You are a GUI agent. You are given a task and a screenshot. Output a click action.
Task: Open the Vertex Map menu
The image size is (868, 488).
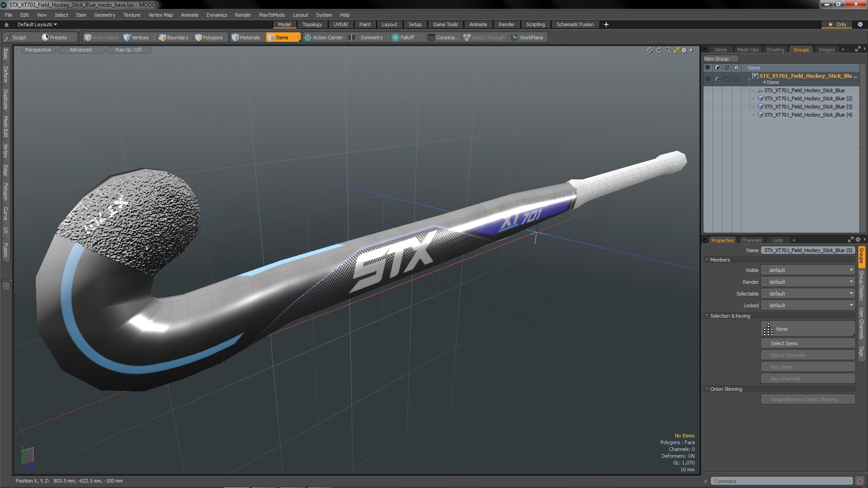pyautogui.click(x=160, y=15)
